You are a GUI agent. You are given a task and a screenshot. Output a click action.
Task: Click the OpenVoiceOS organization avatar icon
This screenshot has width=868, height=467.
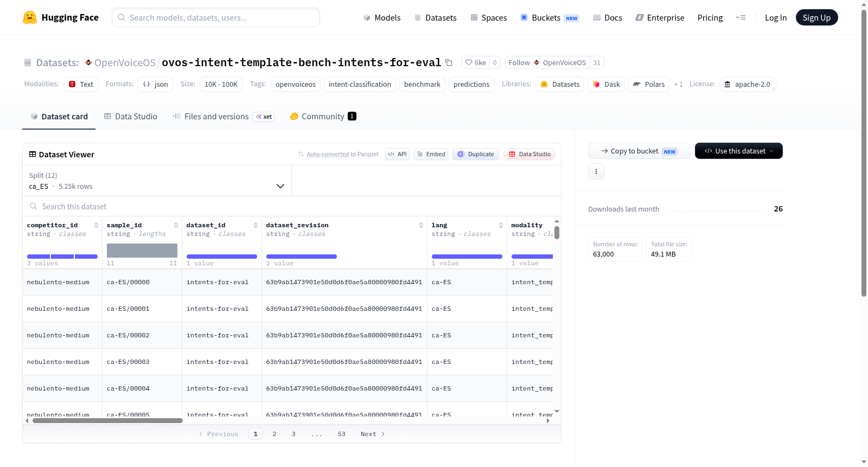point(88,62)
